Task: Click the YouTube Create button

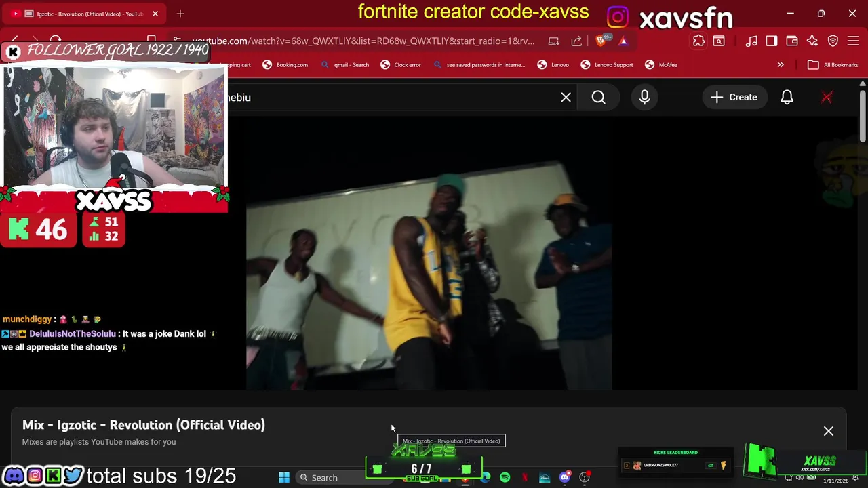Action: [x=734, y=98]
